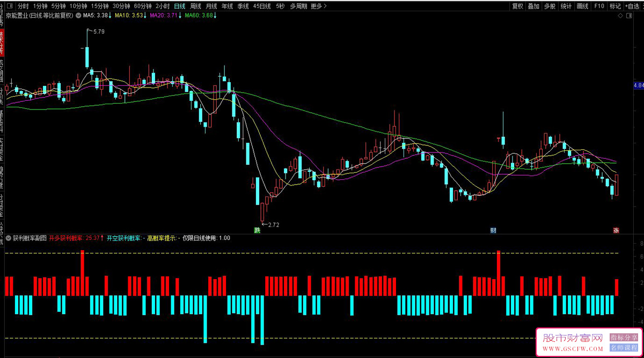Click the MA60: 3.68 indicator value
Viewport: 644px width, 358px height.
pyautogui.click(x=201, y=16)
